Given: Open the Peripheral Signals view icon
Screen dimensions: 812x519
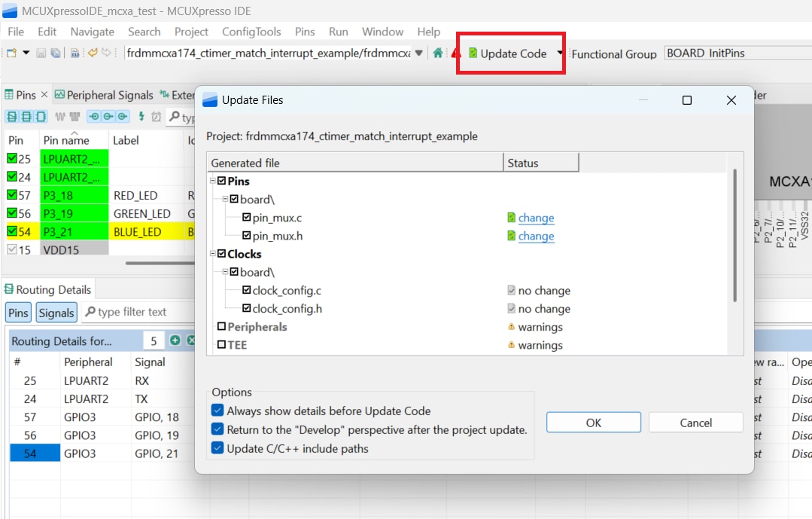Looking at the screenshot, I should point(60,94).
